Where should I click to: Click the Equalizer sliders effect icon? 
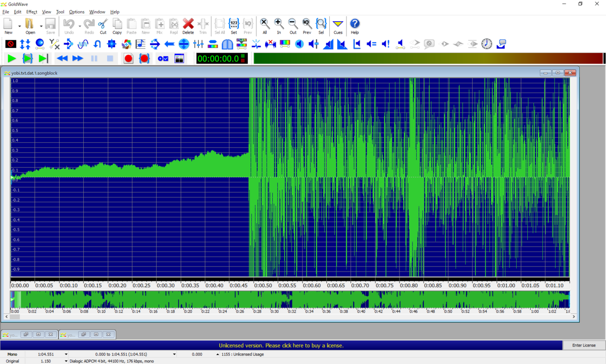click(x=198, y=44)
